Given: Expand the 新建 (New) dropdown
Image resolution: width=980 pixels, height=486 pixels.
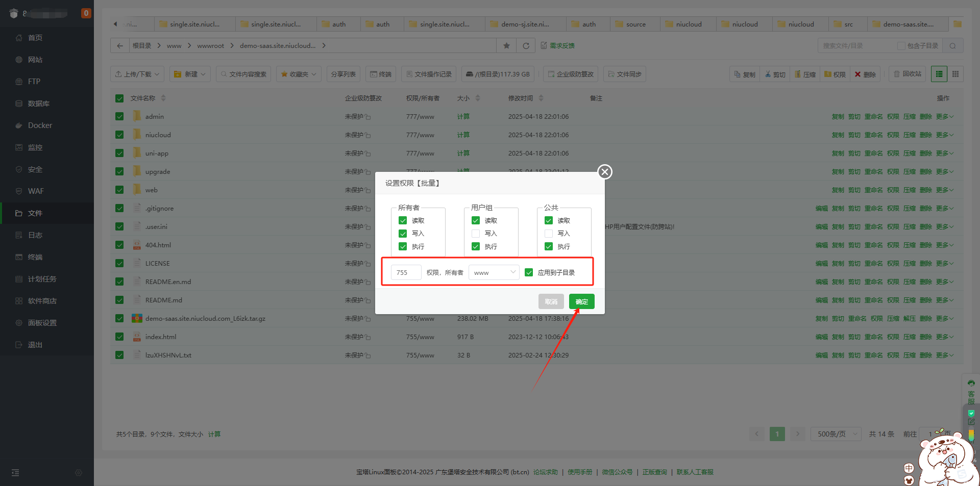Looking at the screenshot, I should [190, 74].
